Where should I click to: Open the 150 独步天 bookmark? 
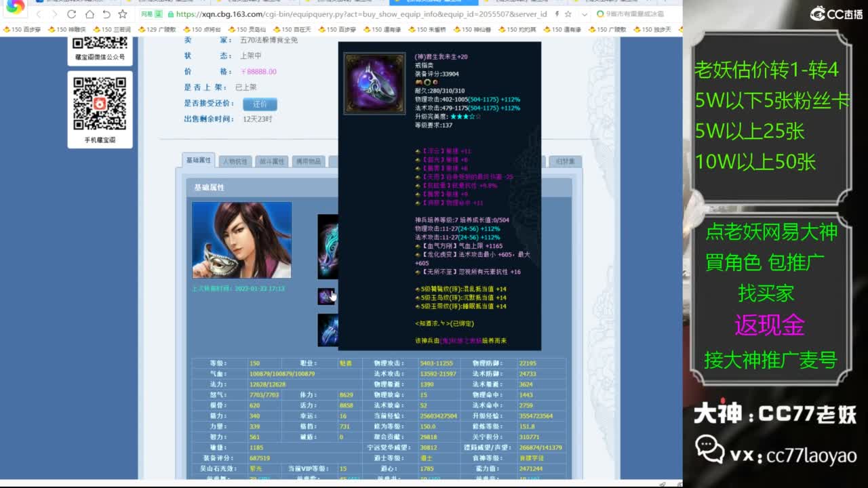pyautogui.click(x=652, y=30)
